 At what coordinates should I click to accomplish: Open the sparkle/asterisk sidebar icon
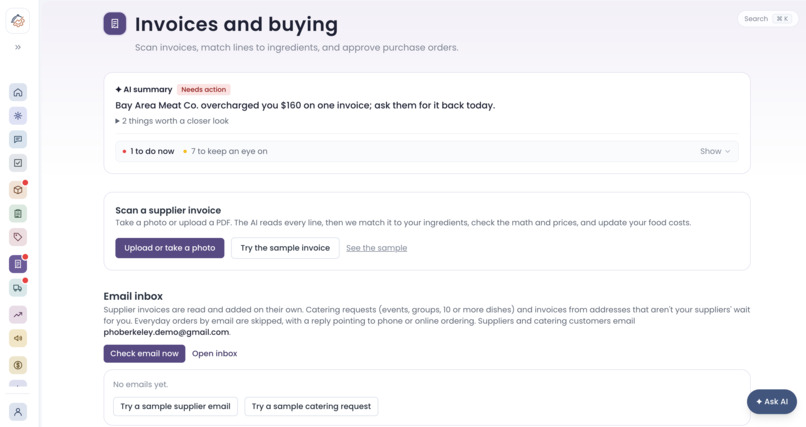point(18,116)
